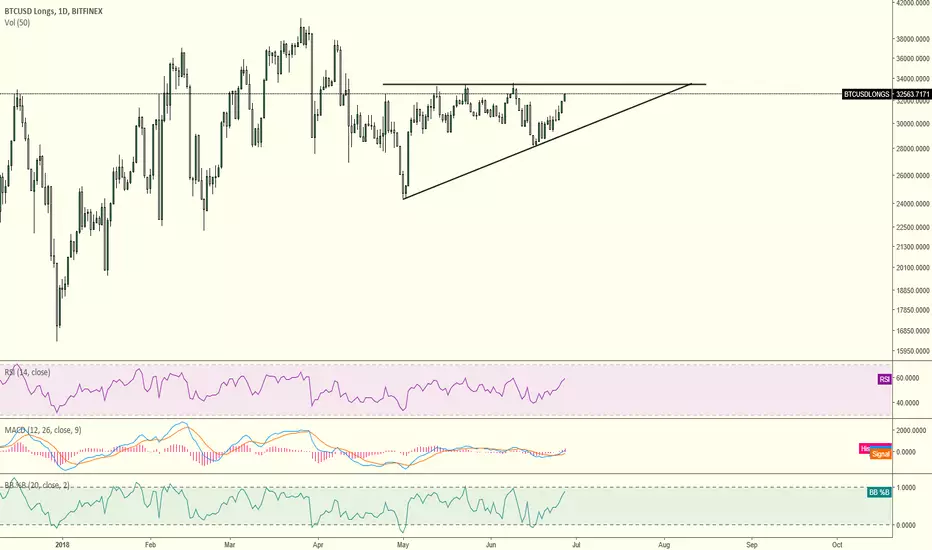Click the Apr label on time axis
The image size is (932, 550).
coord(318,545)
